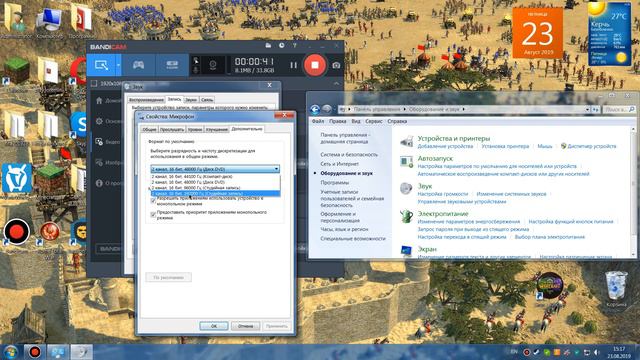Go forward in Control Panel window
Viewport: 640px width, 360px height.
(327, 109)
